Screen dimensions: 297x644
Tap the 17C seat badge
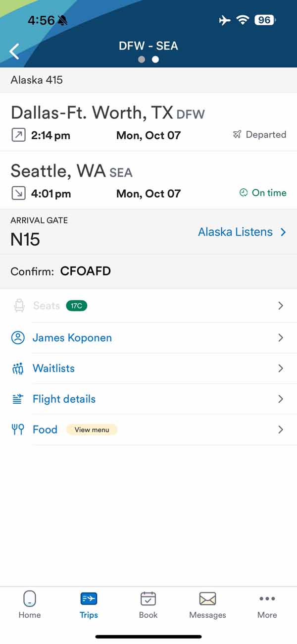point(76,306)
